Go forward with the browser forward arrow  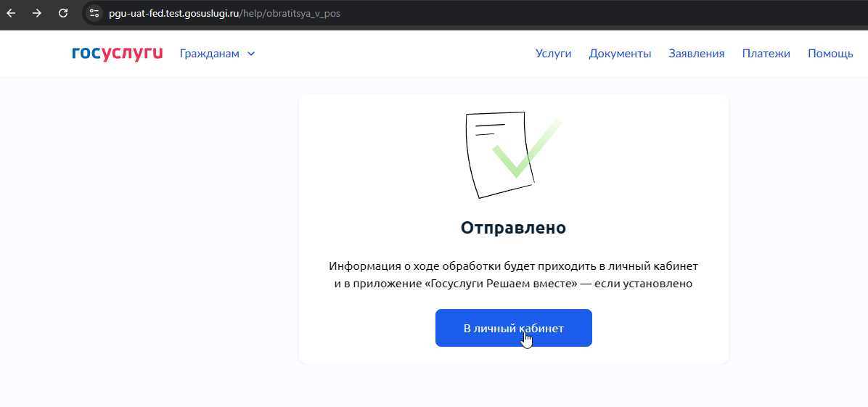37,13
